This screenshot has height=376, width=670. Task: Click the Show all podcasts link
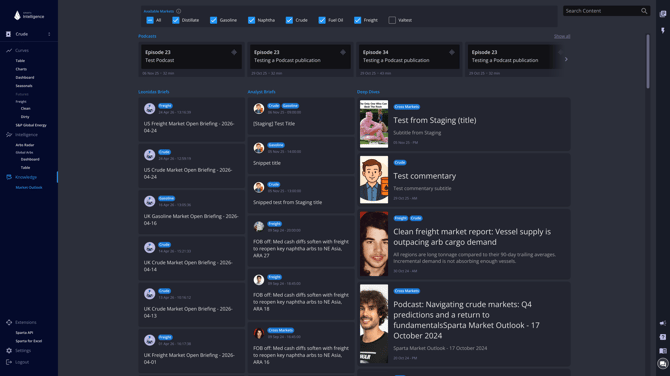(x=562, y=36)
